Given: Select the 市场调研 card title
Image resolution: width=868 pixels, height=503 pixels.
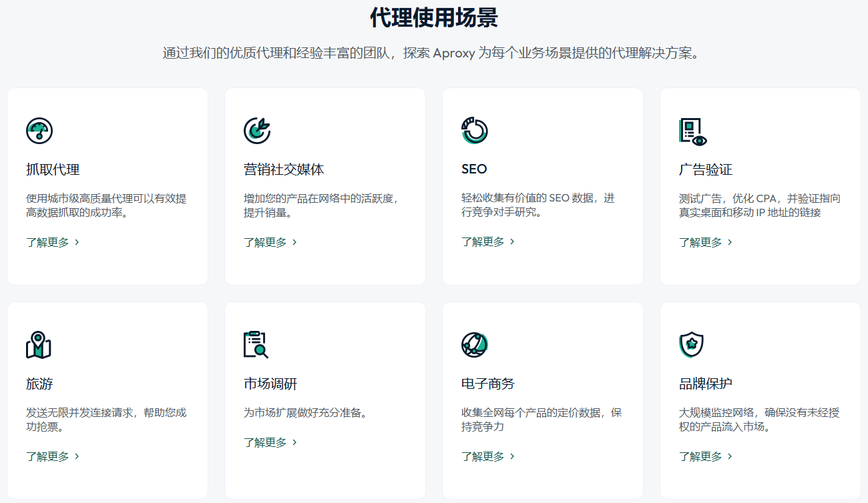Looking at the screenshot, I should (x=270, y=384).
